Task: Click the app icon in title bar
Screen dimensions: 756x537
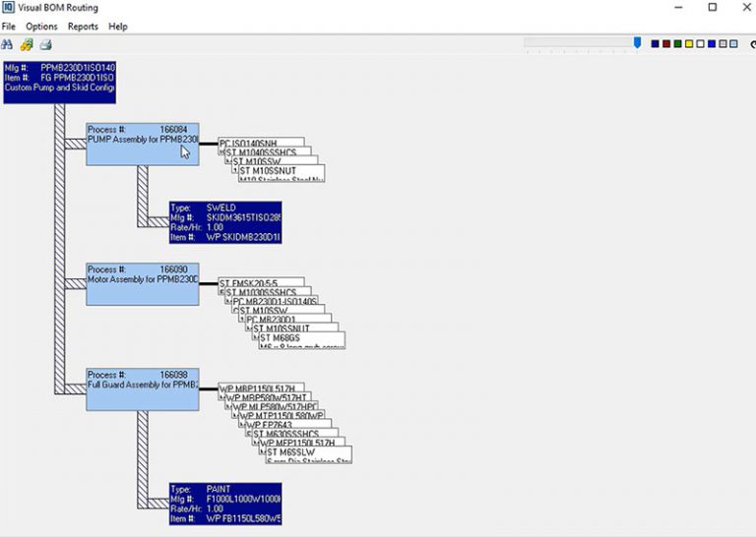Action: (8, 8)
